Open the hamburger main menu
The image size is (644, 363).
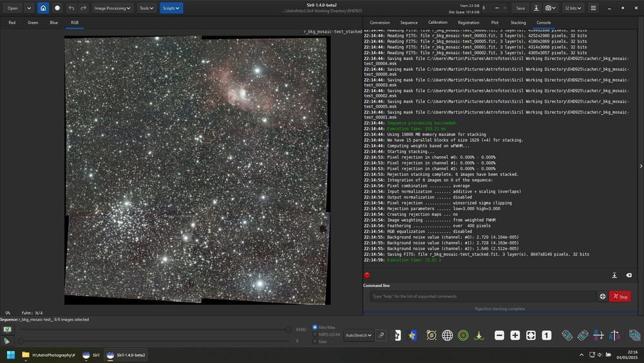[x=593, y=8]
